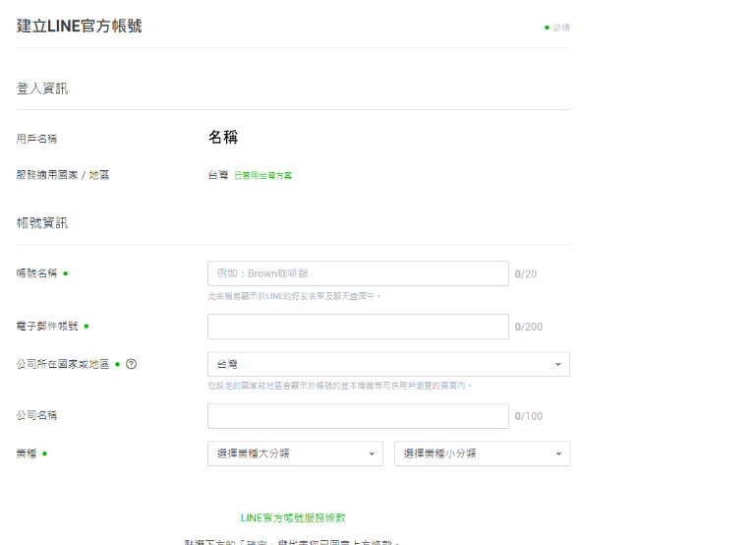
Task: Click the 帳號名稱 field label
Action: 36,273
